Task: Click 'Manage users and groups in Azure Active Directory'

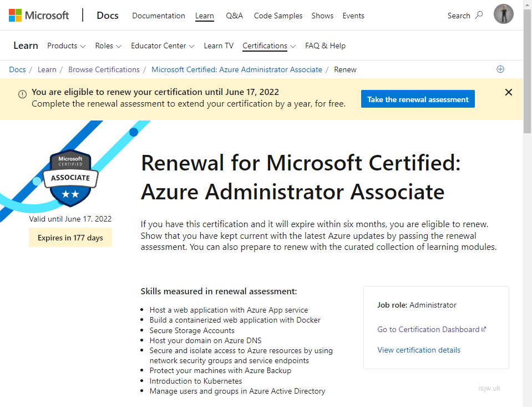Action: 237,391
